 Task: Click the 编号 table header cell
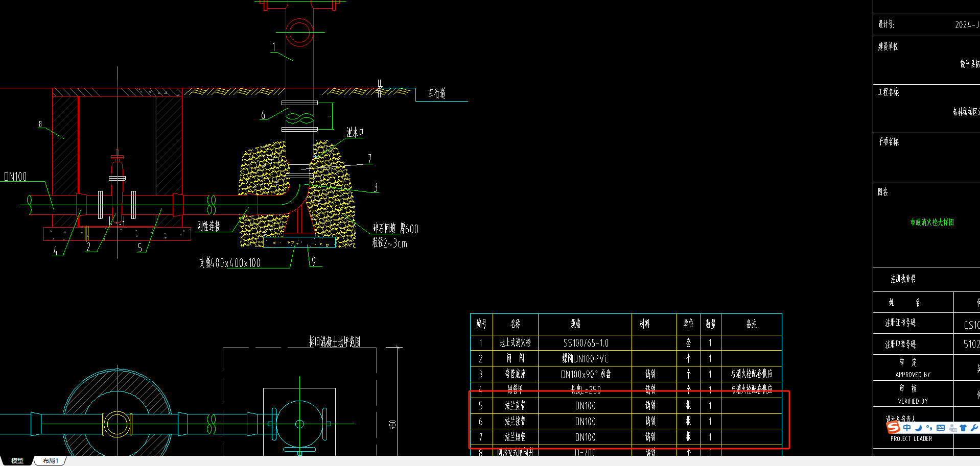point(481,324)
